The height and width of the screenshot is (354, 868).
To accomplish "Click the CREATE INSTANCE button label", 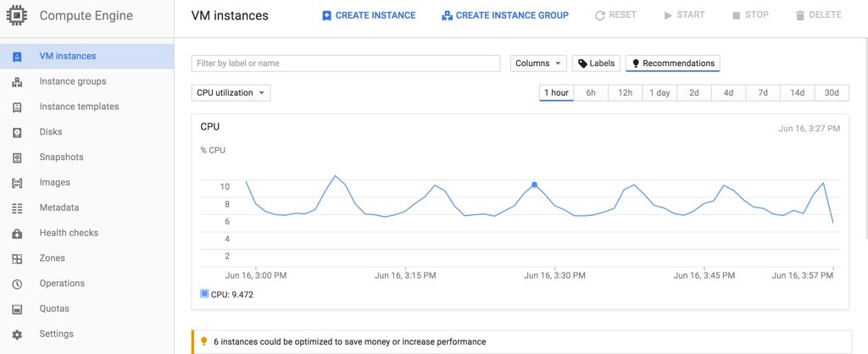I will click(x=376, y=15).
